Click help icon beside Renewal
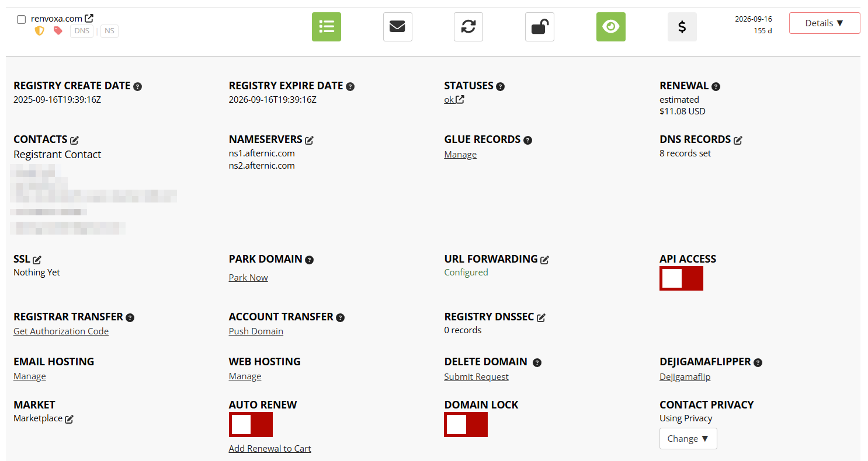The width and height of the screenshot is (868, 461). tap(716, 86)
